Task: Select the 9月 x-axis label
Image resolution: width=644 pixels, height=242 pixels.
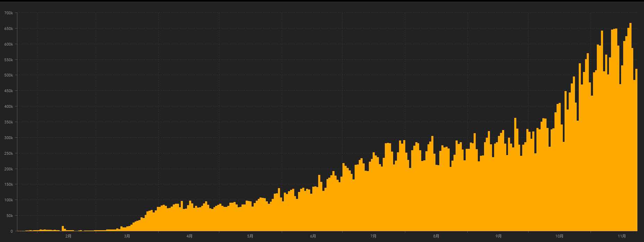Action: click(499, 236)
